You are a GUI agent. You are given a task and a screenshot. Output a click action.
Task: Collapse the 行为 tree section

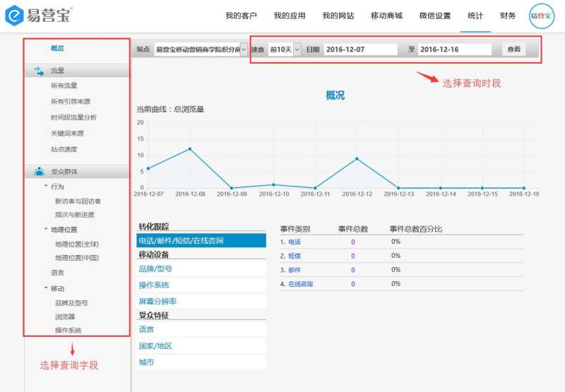(x=47, y=186)
